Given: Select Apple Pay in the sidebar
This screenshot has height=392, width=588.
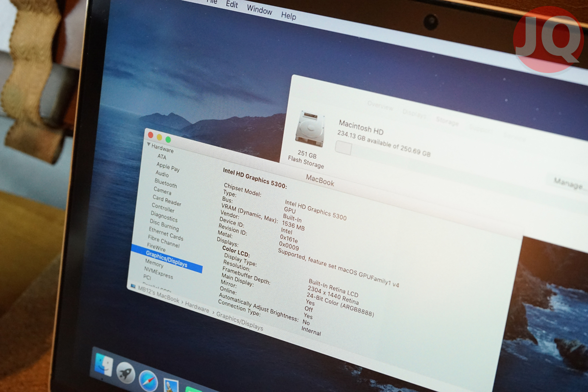Looking at the screenshot, I should click(168, 168).
